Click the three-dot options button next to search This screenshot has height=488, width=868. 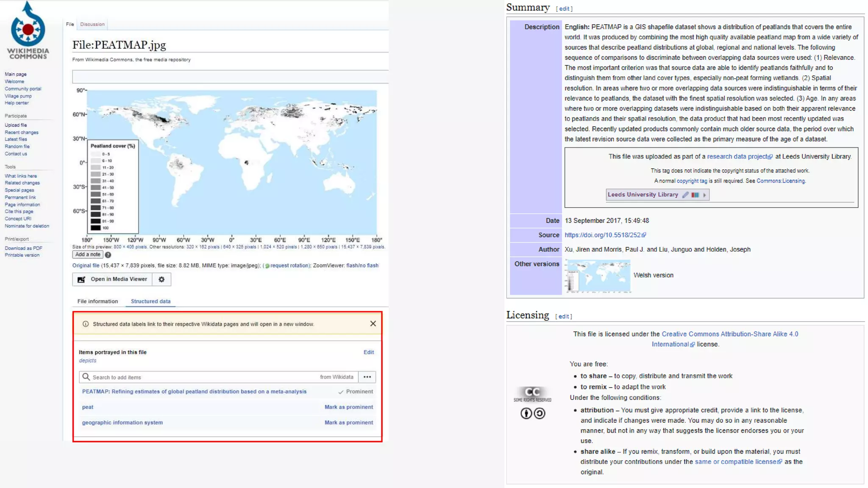pyautogui.click(x=367, y=377)
